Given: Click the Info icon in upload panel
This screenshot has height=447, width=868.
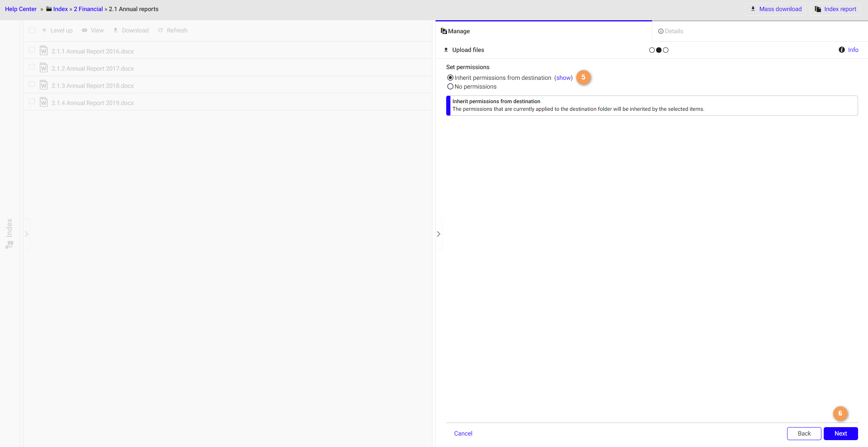Looking at the screenshot, I should pyautogui.click(x=841, y=50).
